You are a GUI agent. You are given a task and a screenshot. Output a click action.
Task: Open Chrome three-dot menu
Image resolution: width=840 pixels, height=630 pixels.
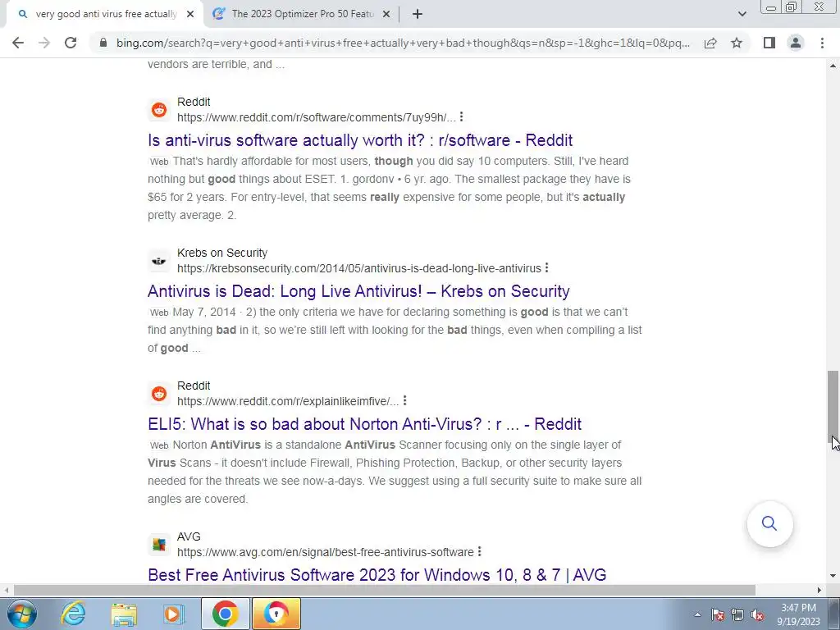(x=822, y=43)
